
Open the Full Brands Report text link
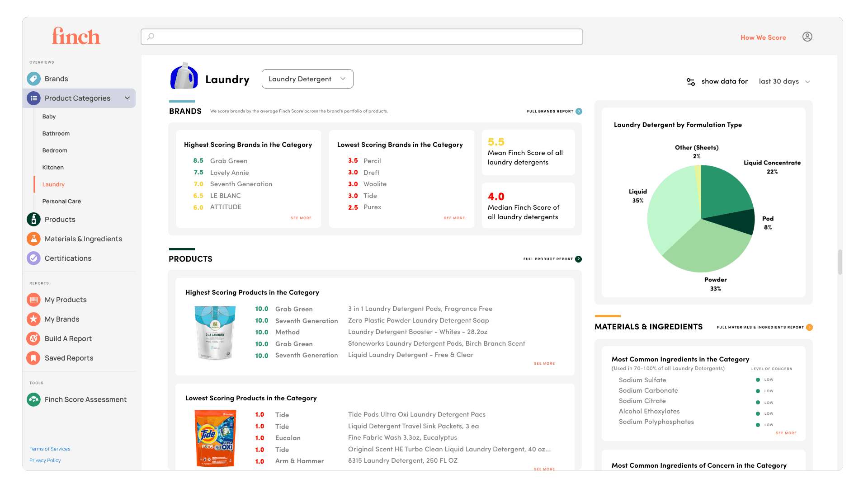550,111
